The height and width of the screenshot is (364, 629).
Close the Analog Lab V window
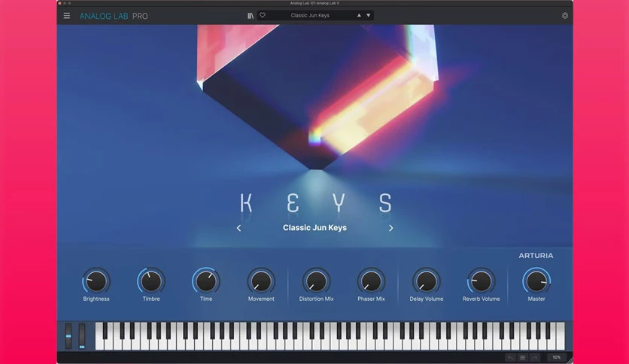coord(59,3)
